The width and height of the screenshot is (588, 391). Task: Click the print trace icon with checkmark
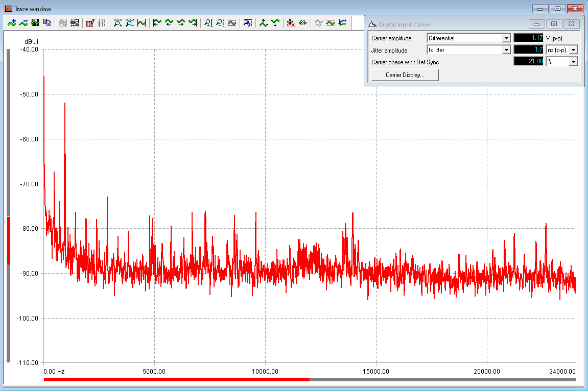click(75, 22)
